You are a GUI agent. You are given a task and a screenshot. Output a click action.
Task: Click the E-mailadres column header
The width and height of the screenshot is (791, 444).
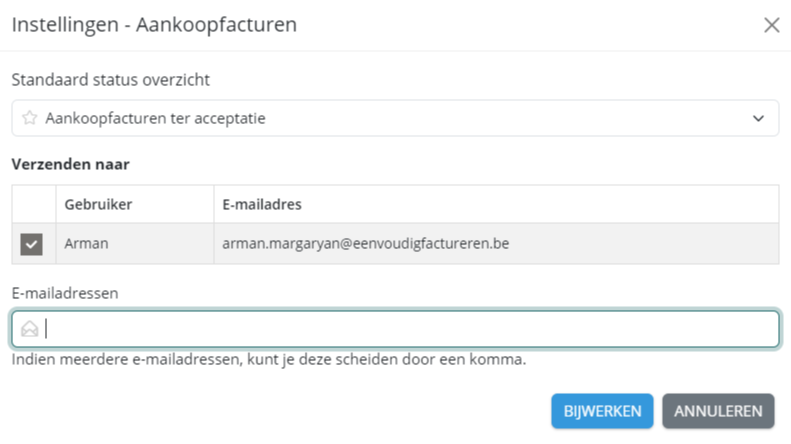coord(262,204)
